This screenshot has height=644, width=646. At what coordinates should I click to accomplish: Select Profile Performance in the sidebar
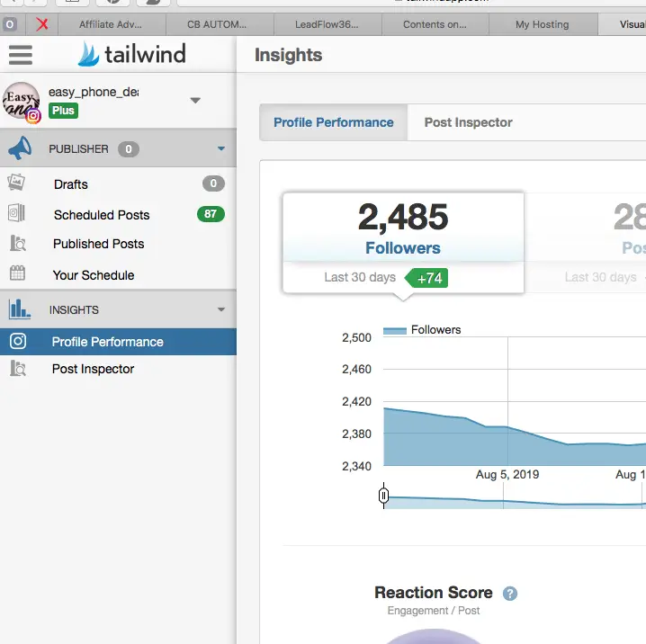[118, 342]
